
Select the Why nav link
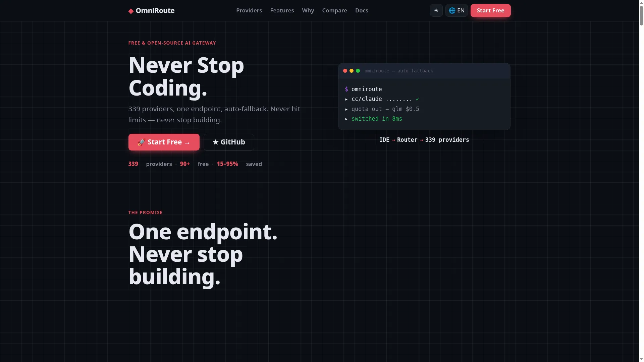tap(308, 10)
